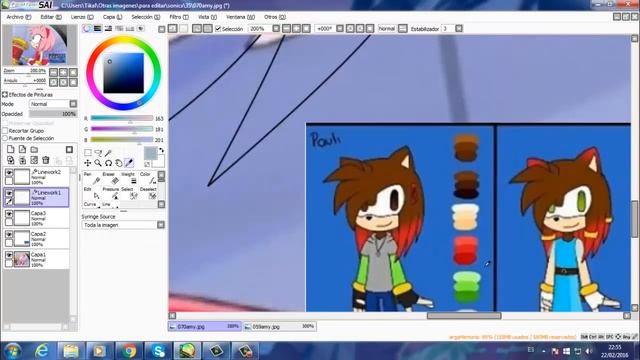Choose the linework Weight tool
Screen dimensions: 640x360
point(129,179)
